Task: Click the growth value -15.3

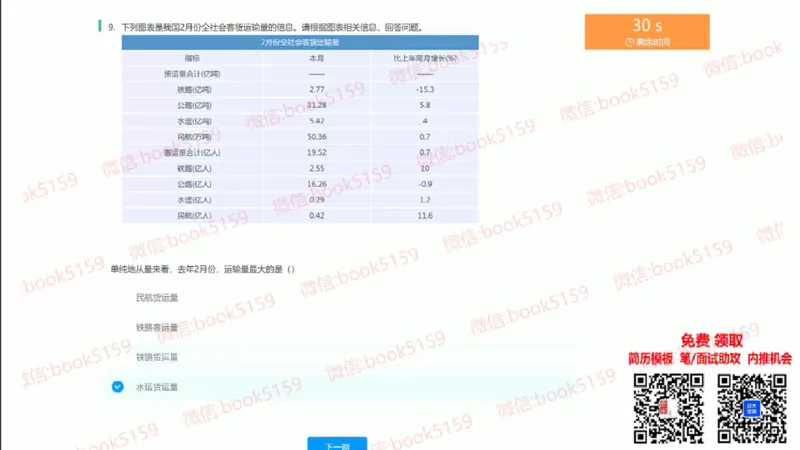Action: (x=425, y=89)
